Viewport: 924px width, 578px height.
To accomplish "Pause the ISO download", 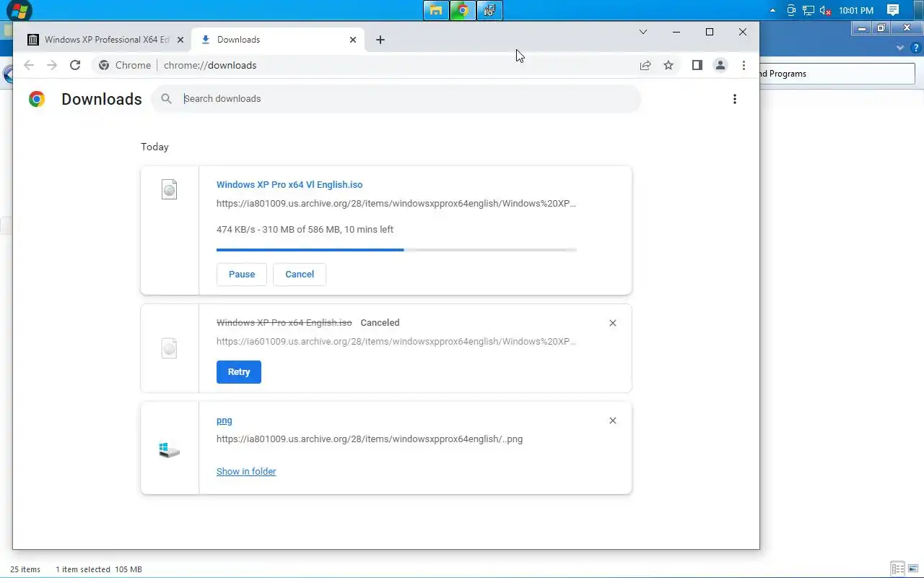I will 242,275.
